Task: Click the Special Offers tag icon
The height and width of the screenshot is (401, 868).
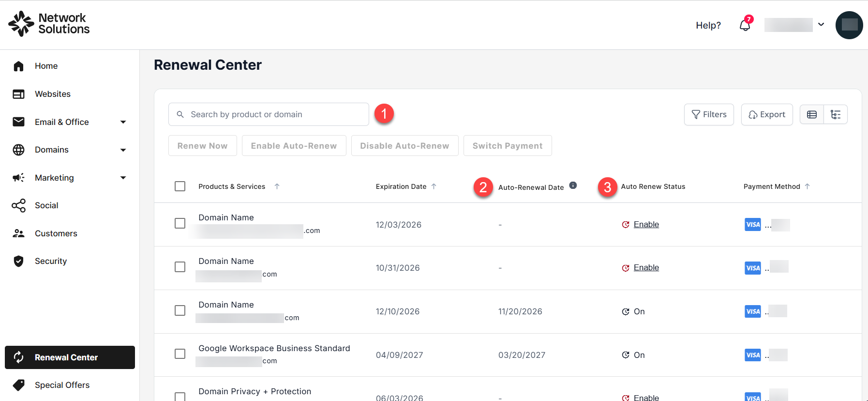Action: [18, 385]
